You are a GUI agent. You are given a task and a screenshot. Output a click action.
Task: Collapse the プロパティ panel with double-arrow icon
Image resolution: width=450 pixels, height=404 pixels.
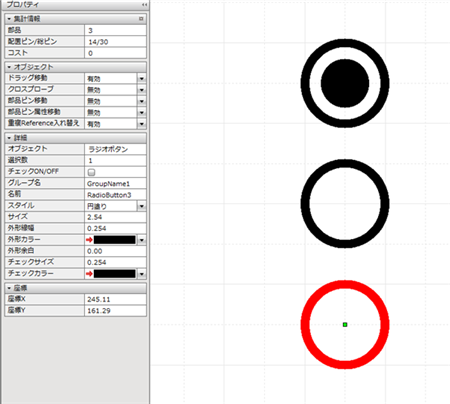(x=144, y=5)
